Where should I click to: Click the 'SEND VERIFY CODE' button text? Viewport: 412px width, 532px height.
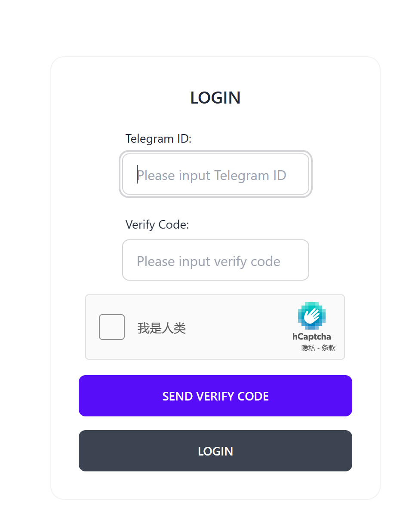[x=215, y=396]
